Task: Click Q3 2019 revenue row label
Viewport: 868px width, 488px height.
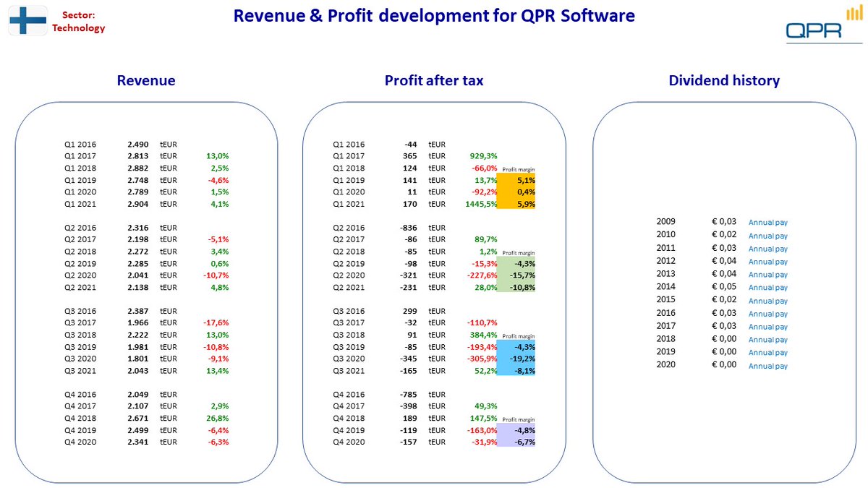Action: point(80,347)
